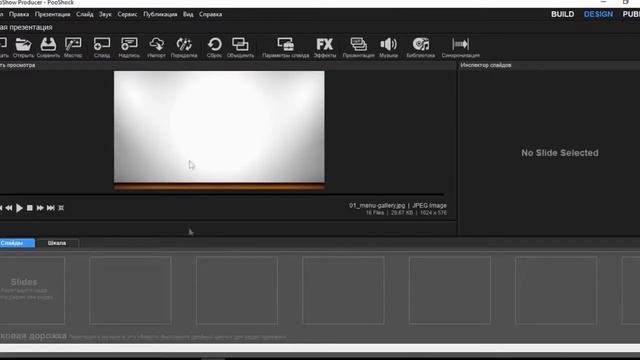Open the Вид menu
The width and height of the screenshot is (640, 360).
(x=188, y=14)
